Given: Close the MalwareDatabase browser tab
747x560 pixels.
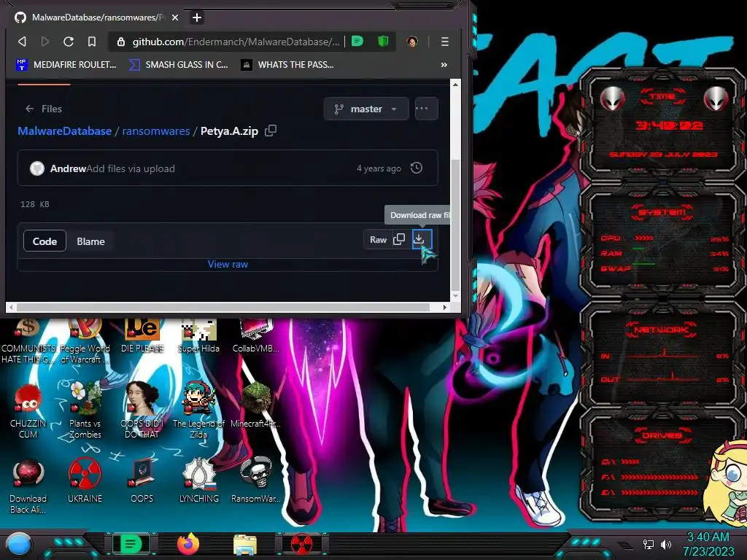Looking at the screenshot, I should coord(175,17).
